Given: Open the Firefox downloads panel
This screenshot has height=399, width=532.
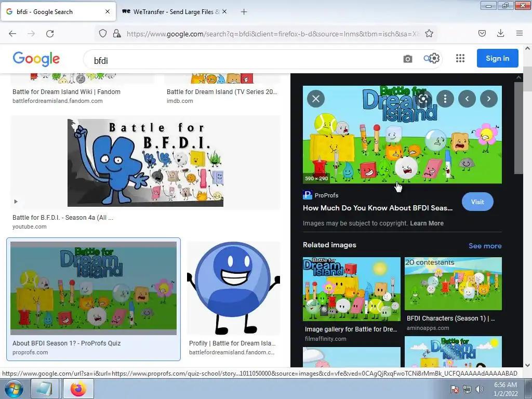Looking at the screenshot, I should (x=500, y=33).
